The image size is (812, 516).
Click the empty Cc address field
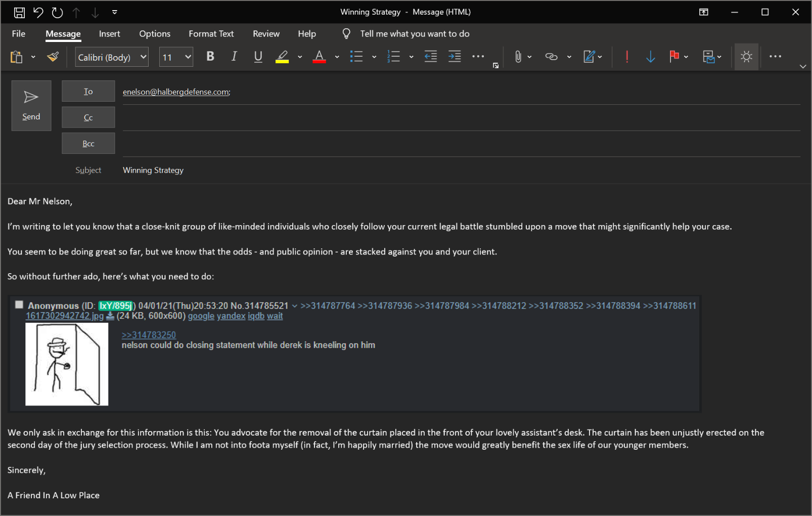pyautogui.click(x=461, y=118)
